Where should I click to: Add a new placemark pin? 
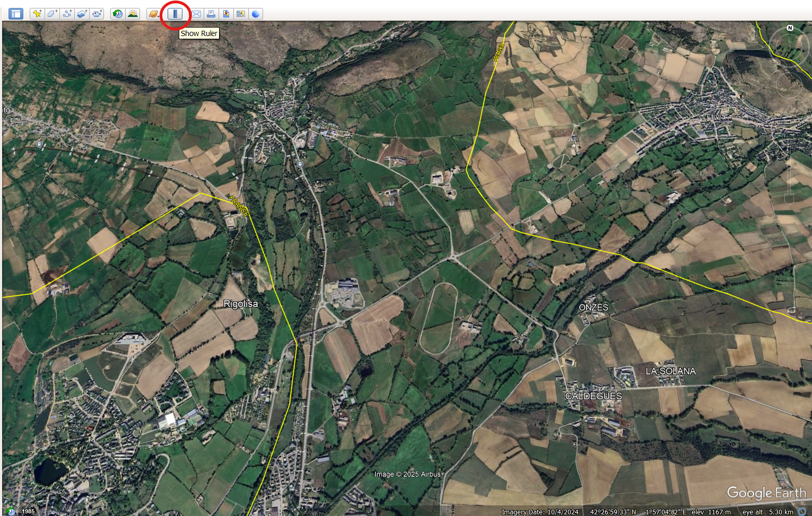pos(37,14)
